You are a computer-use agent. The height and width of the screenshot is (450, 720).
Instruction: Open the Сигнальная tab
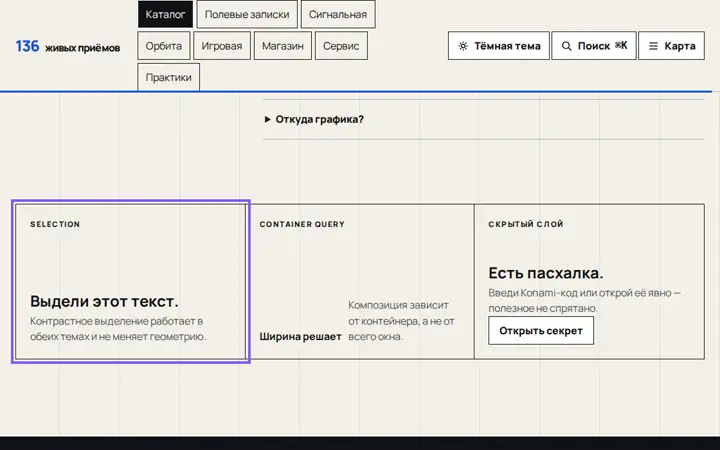coord(338,14)
